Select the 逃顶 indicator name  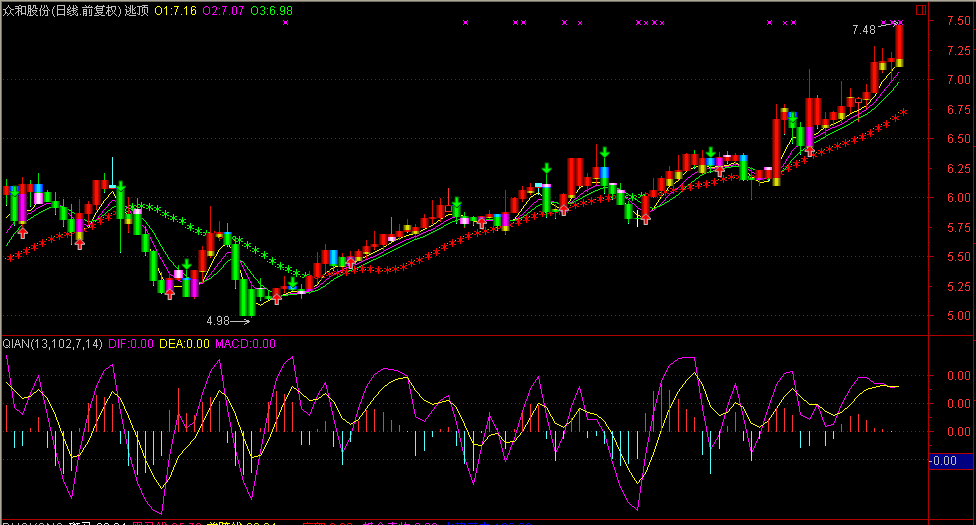(x=137, y=10)
